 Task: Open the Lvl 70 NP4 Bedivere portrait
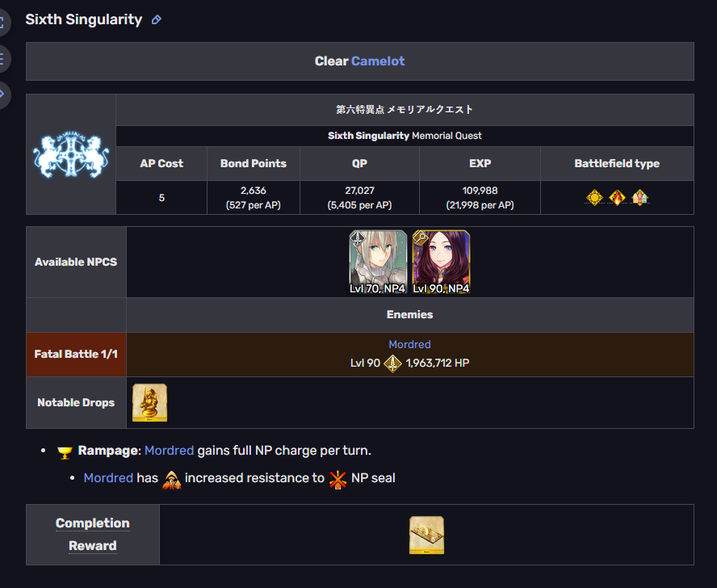[x=378, y=262]
